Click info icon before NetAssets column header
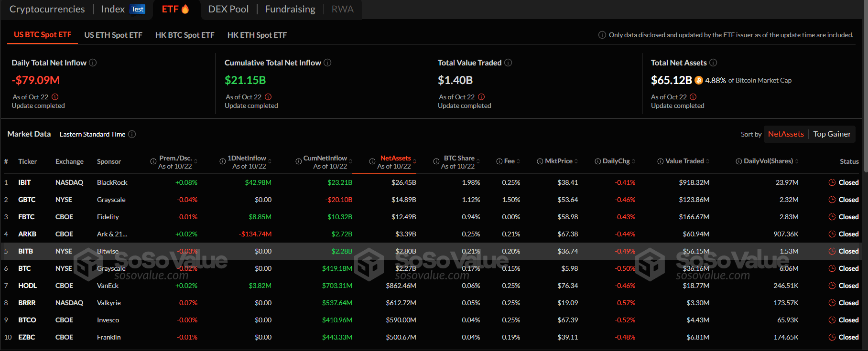This screenshot has height=351, width=868. 372,161
